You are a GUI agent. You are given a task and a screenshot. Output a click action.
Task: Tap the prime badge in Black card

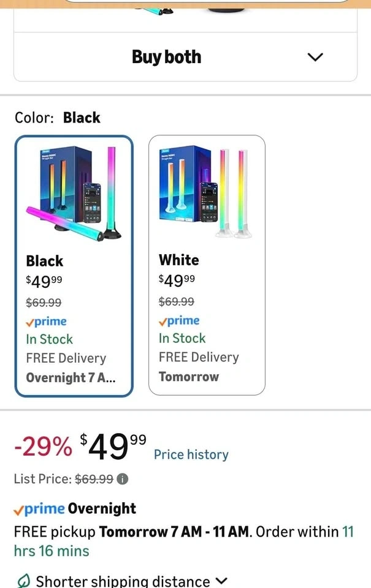click(47, 322)
